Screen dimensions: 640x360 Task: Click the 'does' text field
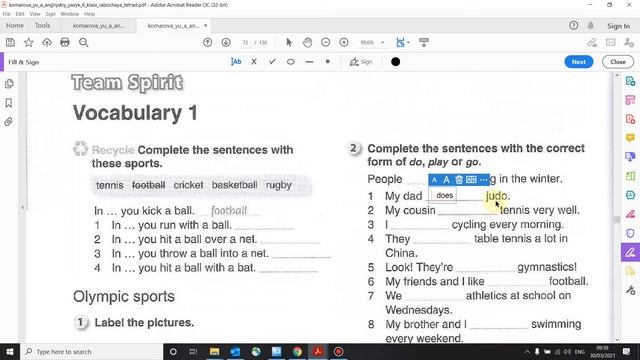tap(444, 196)
